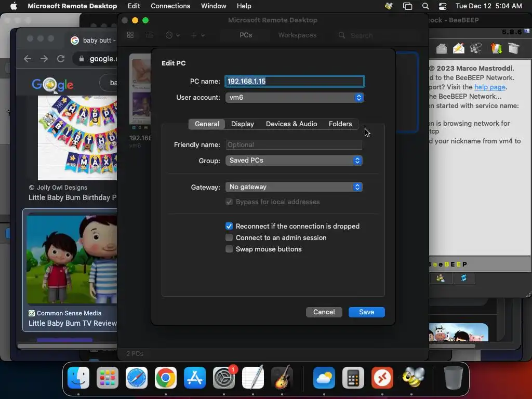Switch Remote Desktop to grid view icon
The height and width of the screenshot is (399, 532).
click(130, 35)
